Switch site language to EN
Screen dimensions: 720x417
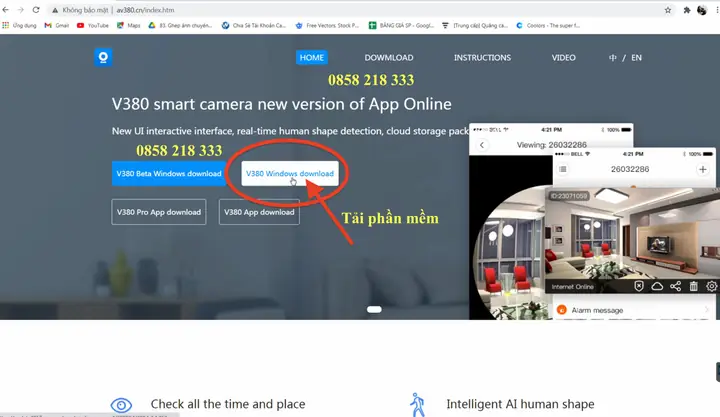coord(636,57)
